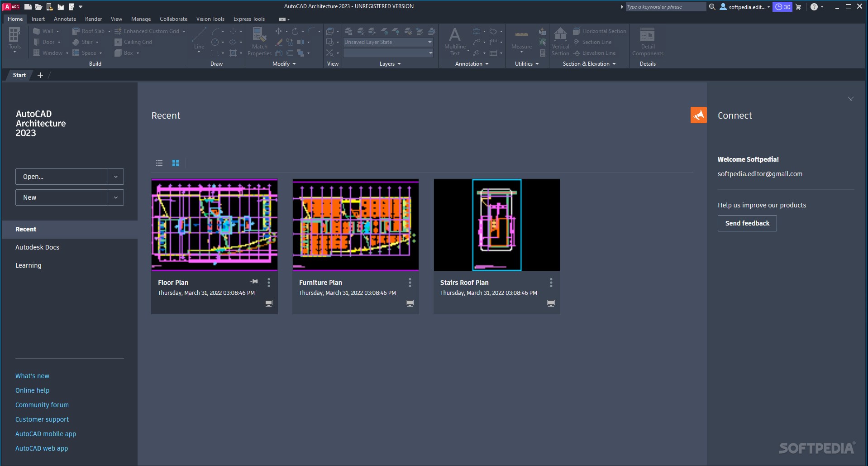Select the Start file tab
Image resolution: width=868 pixels, height=466 pixels.
(19, 75)
